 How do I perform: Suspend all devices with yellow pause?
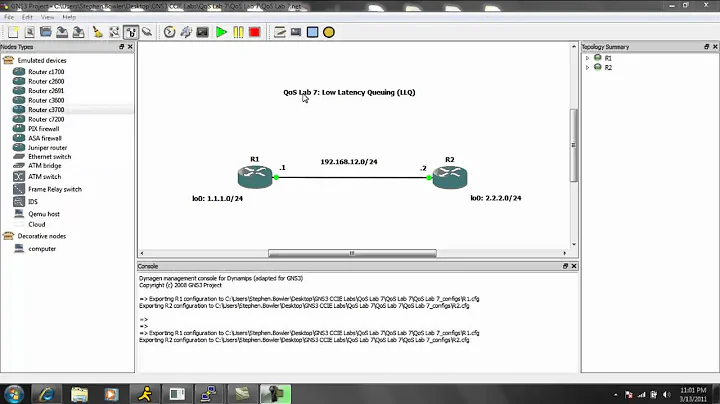(238, 32)
